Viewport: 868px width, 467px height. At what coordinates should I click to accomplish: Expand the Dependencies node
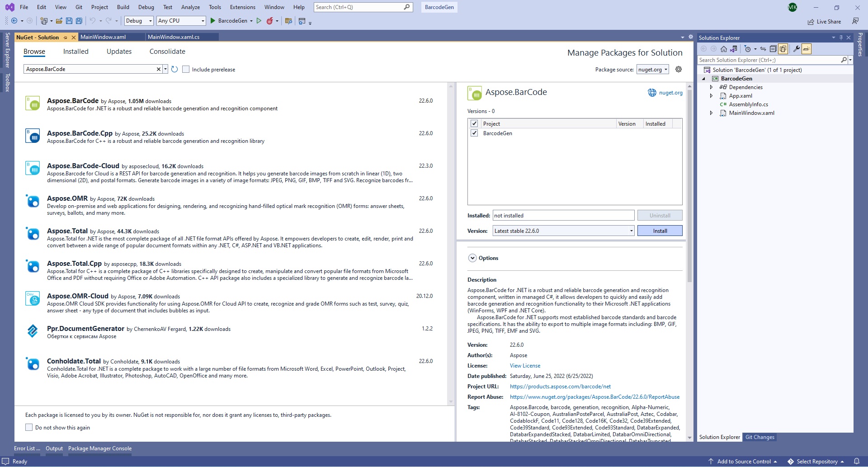(x=712, y=87)
